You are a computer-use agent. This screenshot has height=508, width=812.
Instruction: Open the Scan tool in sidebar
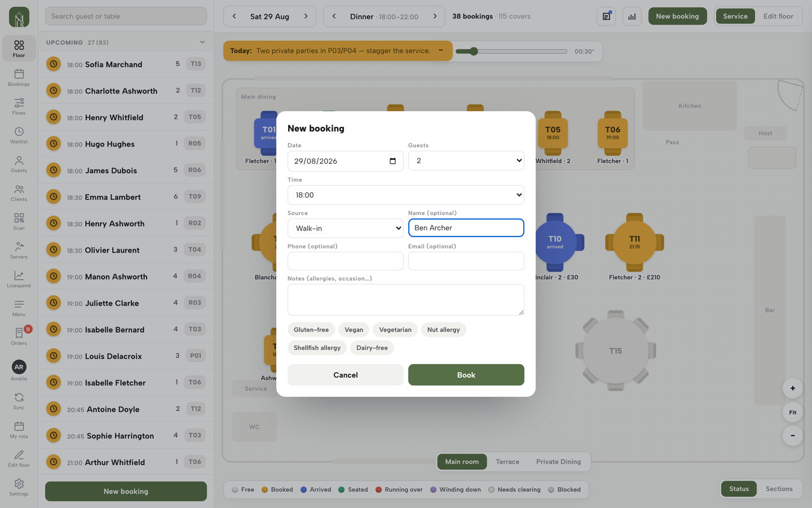pos(19,221)
